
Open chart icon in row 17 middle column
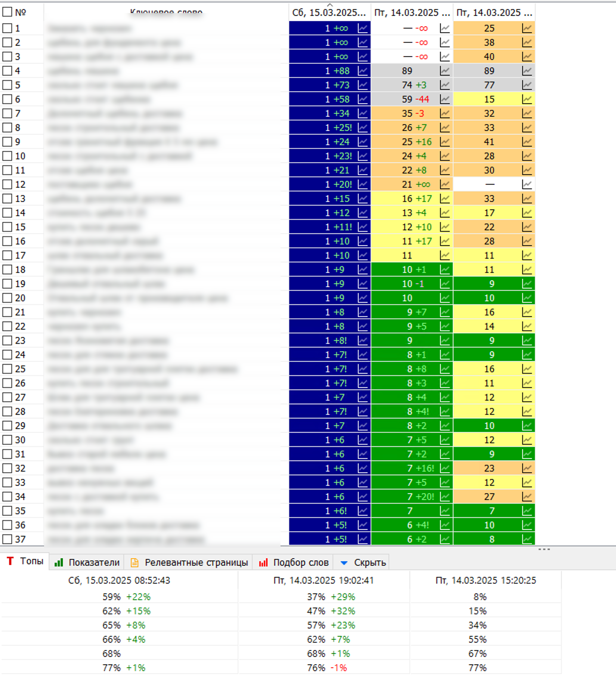click(445, 256)
